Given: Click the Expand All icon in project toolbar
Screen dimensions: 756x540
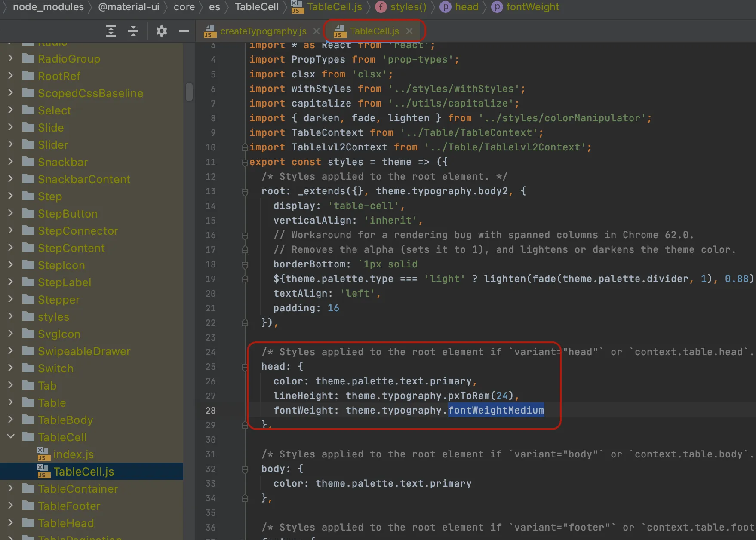Looking at the screenshot, I should click(111, 31).
